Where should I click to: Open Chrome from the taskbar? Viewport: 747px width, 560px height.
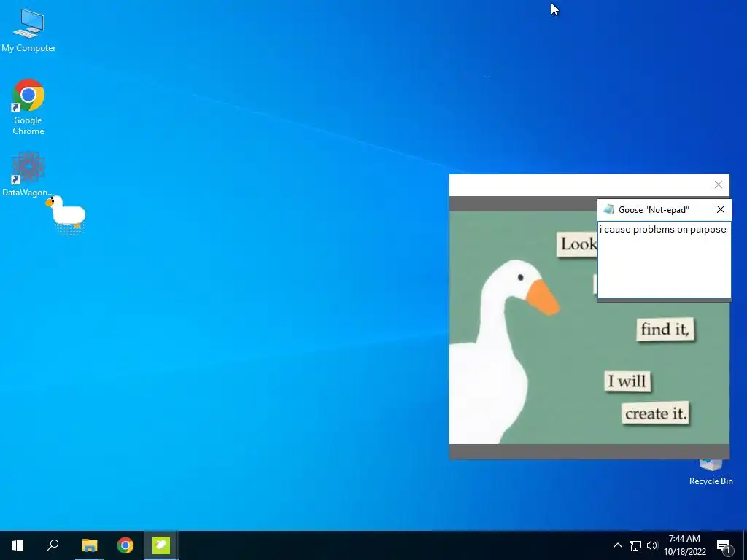(125, 545)
